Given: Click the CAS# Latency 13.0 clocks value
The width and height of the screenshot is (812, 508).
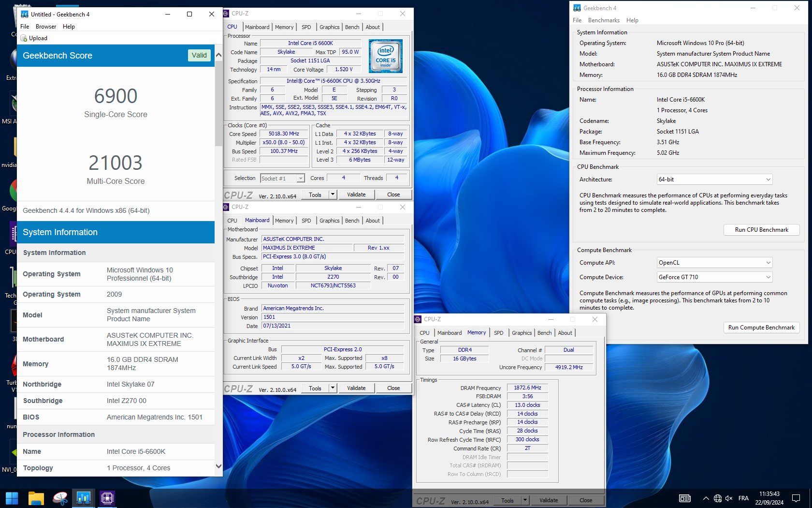Looking at the screenshot, I should 527,405.
